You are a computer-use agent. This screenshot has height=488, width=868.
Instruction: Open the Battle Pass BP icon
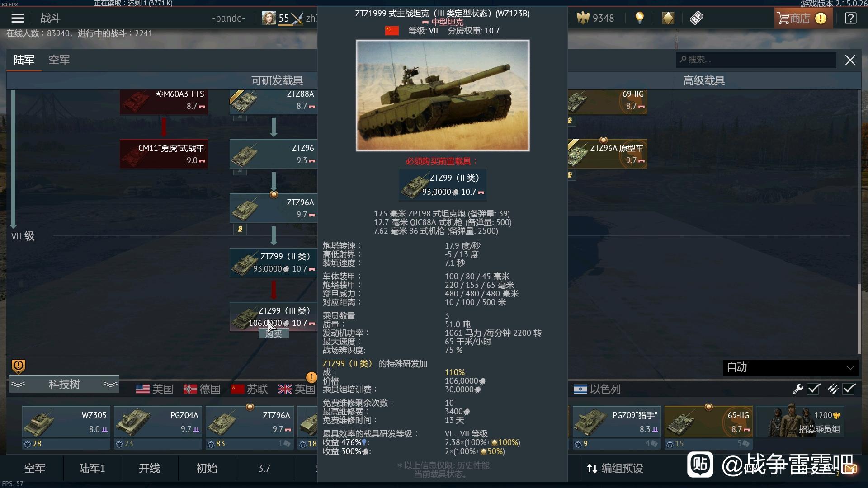click(696, 18)
